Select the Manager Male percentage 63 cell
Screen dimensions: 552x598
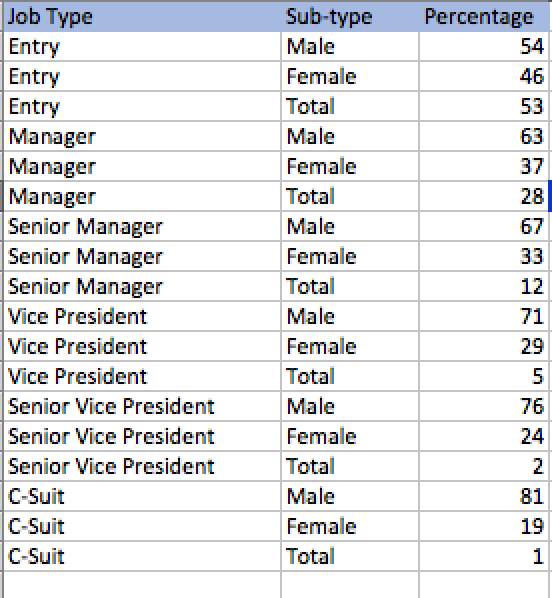click(x=484, y=137)
